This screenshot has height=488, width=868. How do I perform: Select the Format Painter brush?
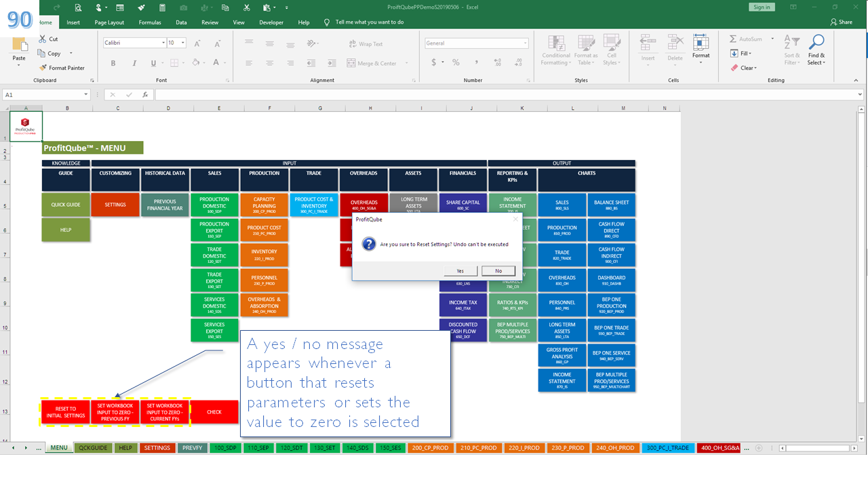[43, 68]
